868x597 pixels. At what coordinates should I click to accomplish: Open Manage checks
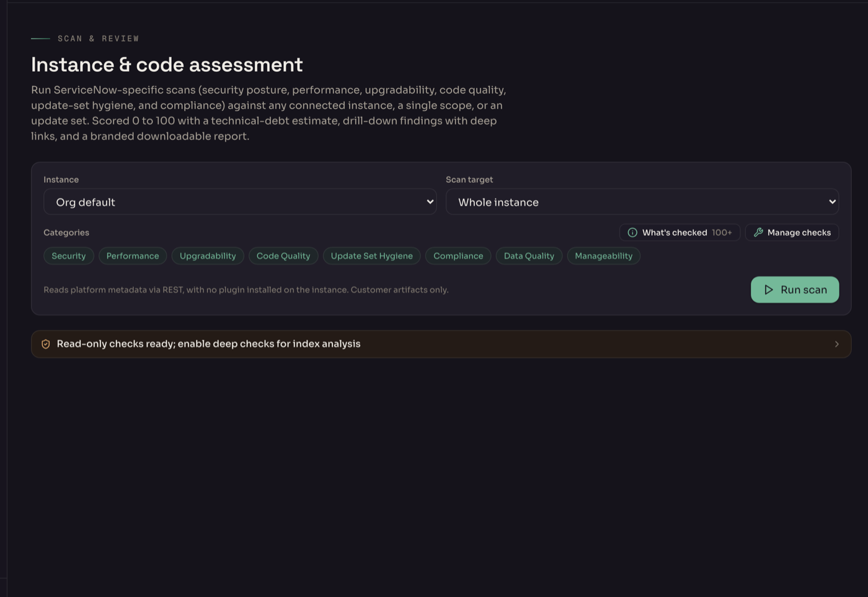792,232
